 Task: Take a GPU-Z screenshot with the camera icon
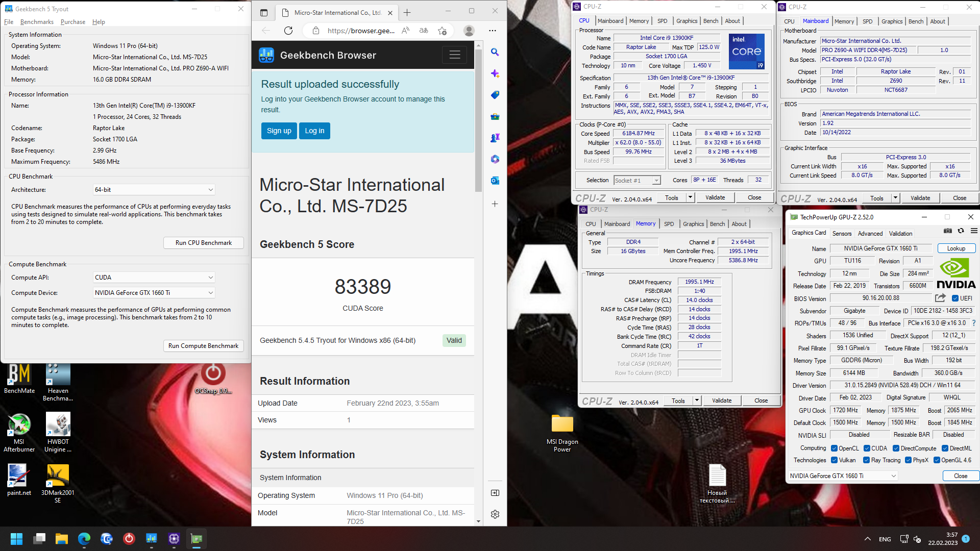pos(948,231)
